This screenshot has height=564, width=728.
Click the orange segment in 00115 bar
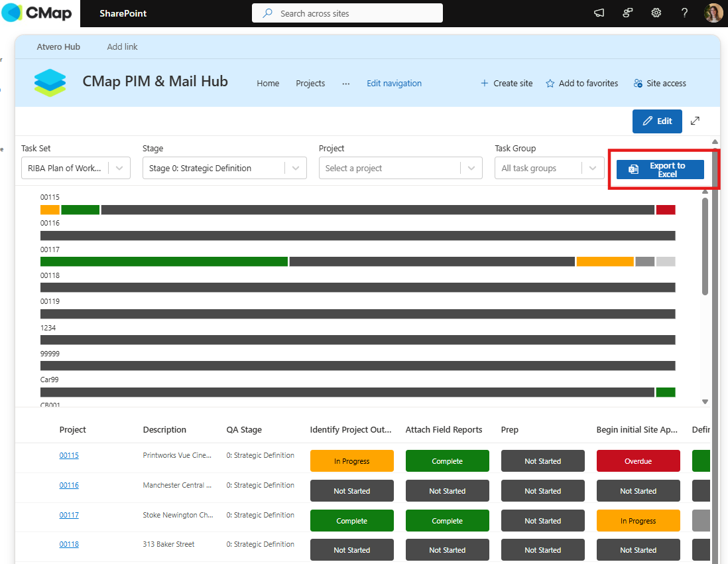(50, 210)
